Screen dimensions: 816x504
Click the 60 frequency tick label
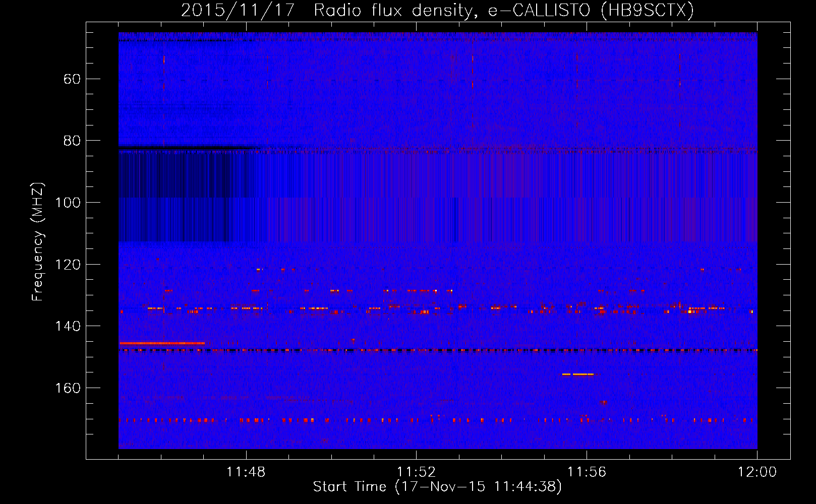pos(72,79)
